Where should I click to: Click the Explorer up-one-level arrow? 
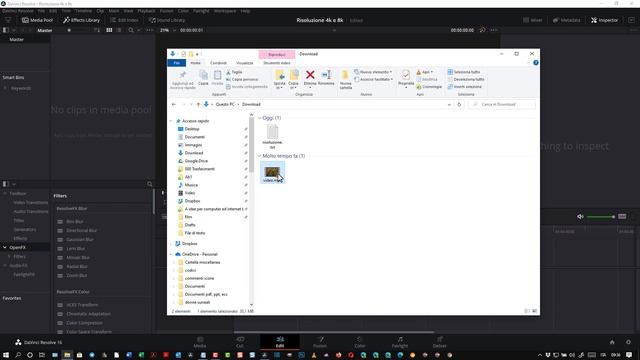pos(198,104)
